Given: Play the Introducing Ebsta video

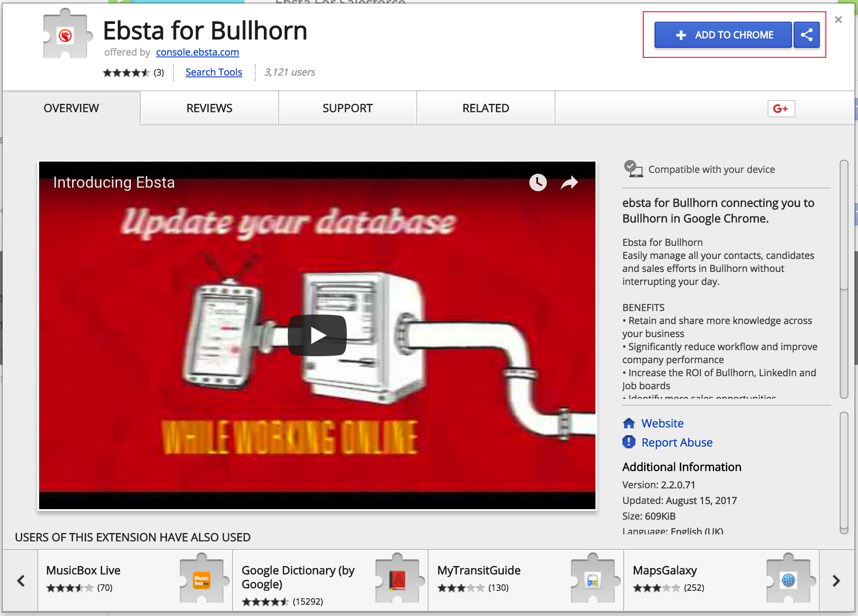Looking at the screenshot, I should [317, 335].
